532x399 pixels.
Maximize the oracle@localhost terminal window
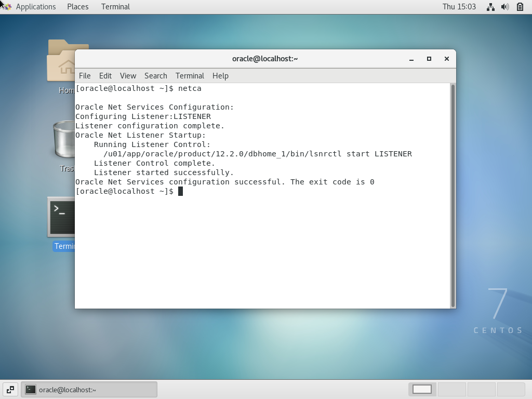429,59
